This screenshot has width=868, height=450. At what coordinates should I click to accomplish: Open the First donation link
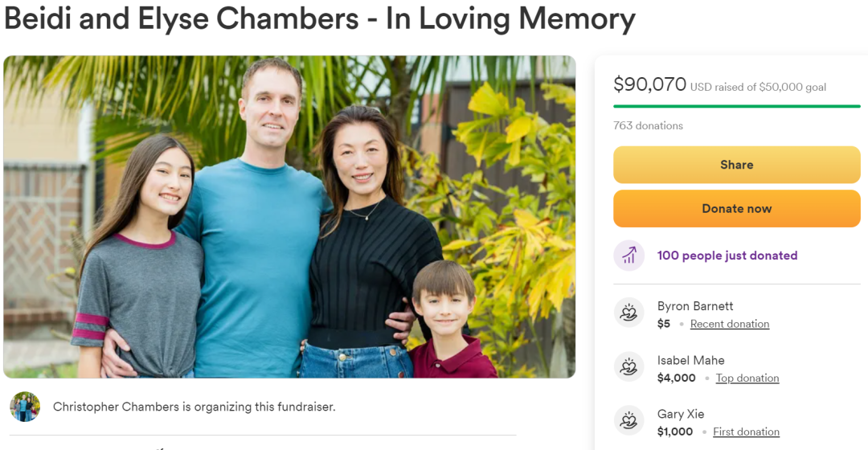746,432
